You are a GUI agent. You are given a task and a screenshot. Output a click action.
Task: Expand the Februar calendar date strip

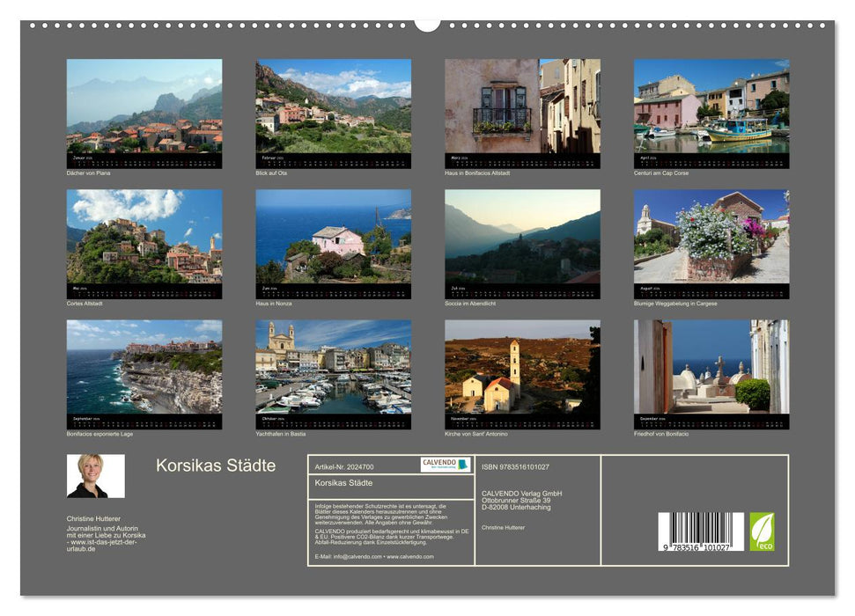[333, 159]
